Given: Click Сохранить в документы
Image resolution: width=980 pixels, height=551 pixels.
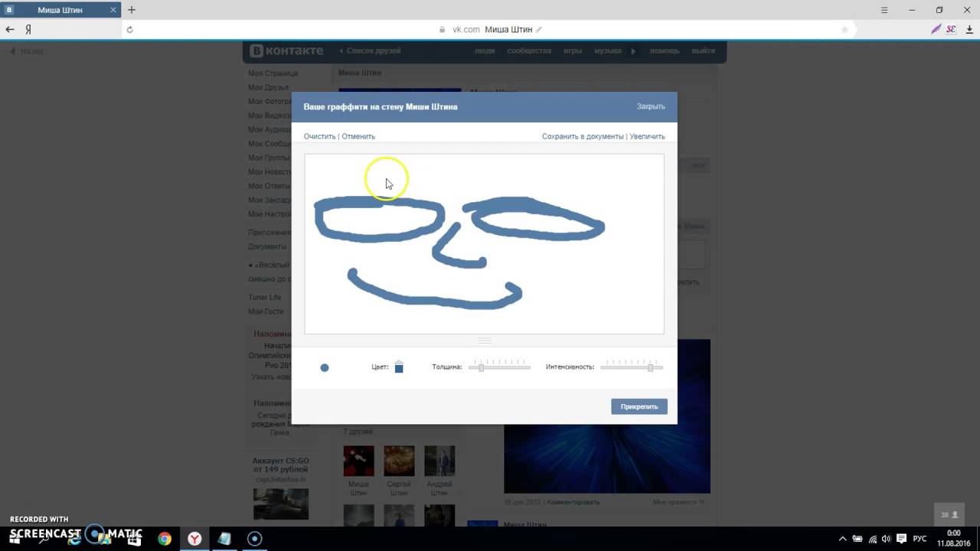Looking at the screenshot, I should 583,136.
